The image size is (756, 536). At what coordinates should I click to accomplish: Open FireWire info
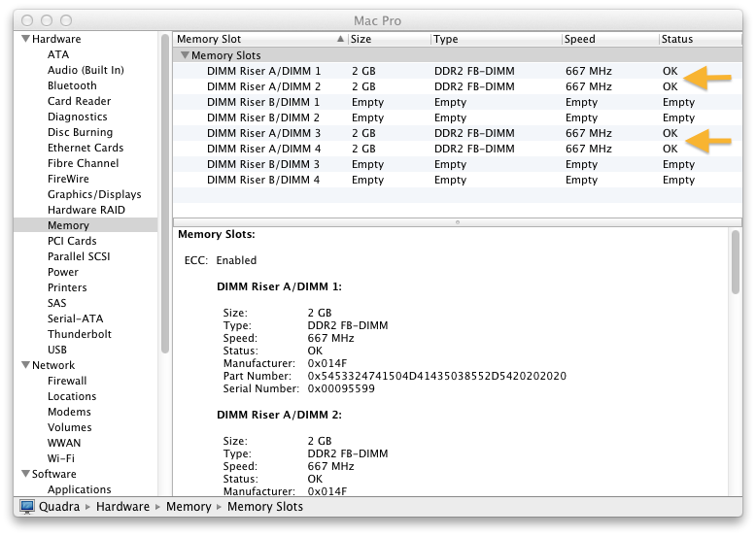[x=68, y=179]
